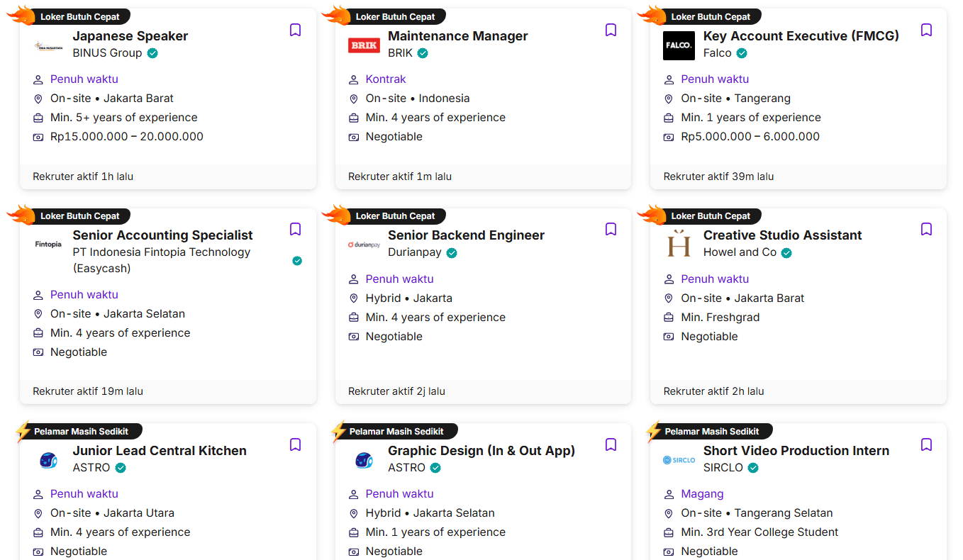Click Pelamar Masih Sedikit badge on Junior Lead

81,431
